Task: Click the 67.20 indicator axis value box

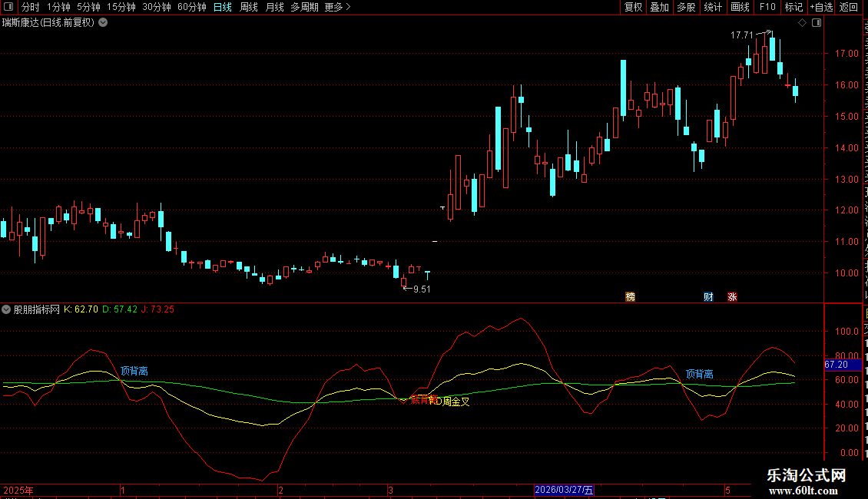Action: pyautogui.click(x=843, y=365)
